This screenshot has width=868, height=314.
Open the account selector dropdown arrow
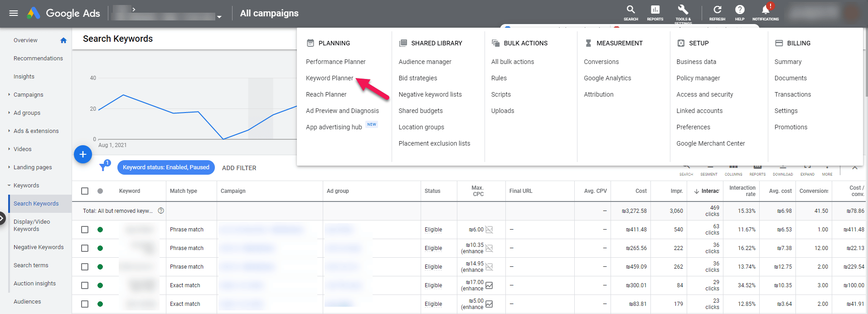point(219,17)
